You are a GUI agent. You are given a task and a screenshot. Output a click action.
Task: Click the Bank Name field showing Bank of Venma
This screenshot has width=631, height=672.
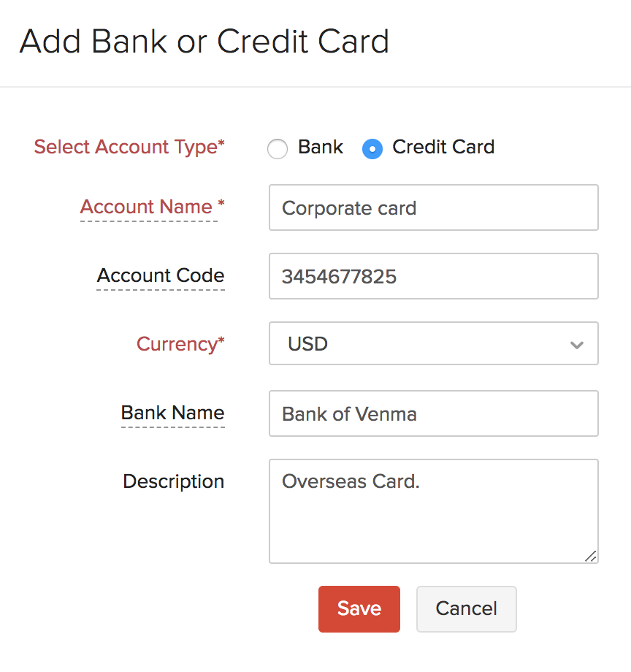pyautogui.click(x=434, y=413)
